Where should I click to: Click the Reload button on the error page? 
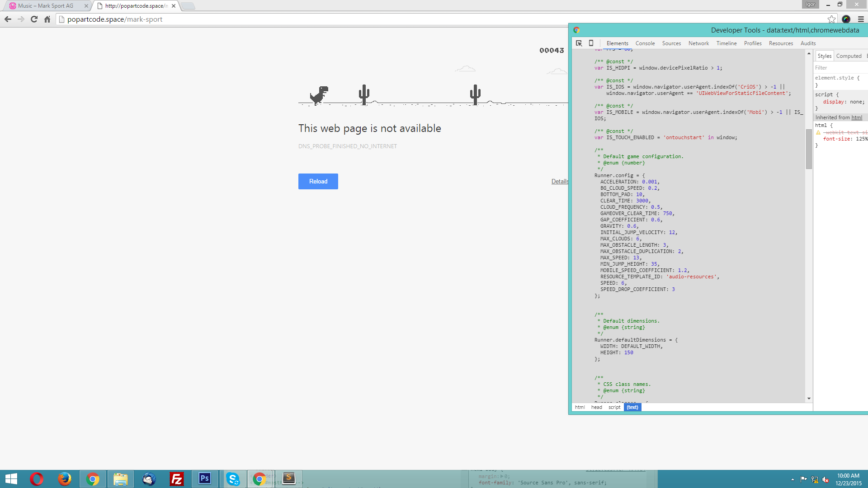(x=318, y=181)
